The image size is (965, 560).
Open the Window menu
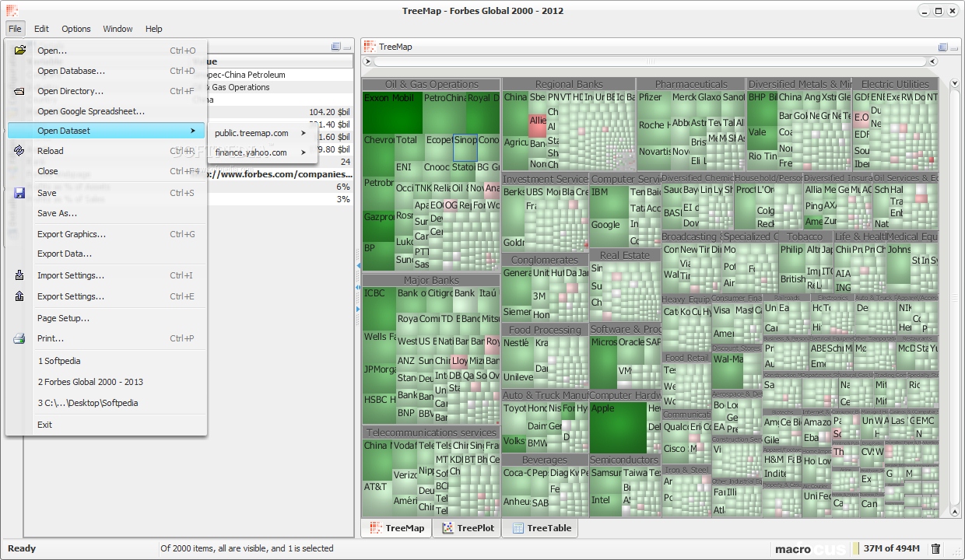(x=118, y=29)
